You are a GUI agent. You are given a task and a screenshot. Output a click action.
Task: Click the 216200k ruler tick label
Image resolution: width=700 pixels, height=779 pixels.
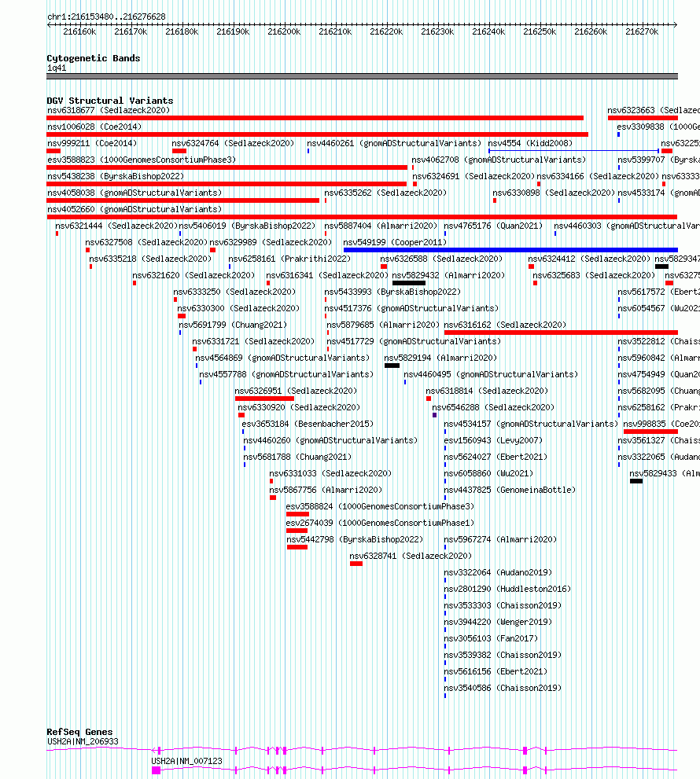[284, 31]
